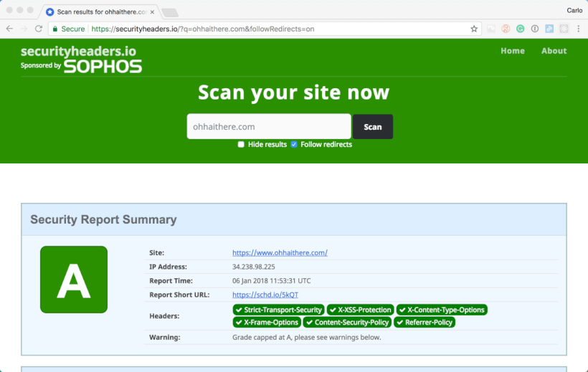
Task: Reload the page with refresh icon
Action: [x=39, y=29]
